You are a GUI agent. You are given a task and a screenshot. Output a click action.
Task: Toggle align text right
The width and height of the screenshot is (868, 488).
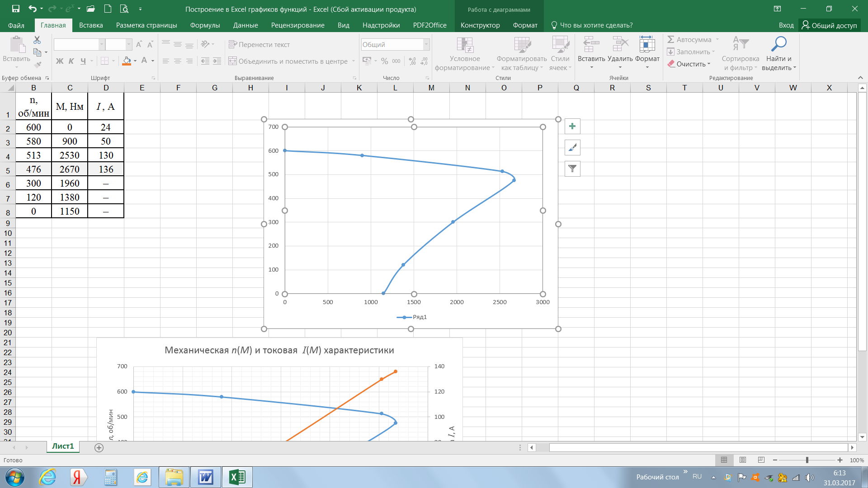(x=189, y=61)
